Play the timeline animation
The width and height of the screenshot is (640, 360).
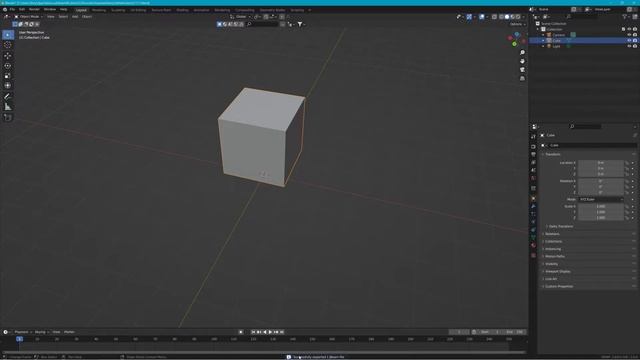pyautogui.click(x=270, y=332)
